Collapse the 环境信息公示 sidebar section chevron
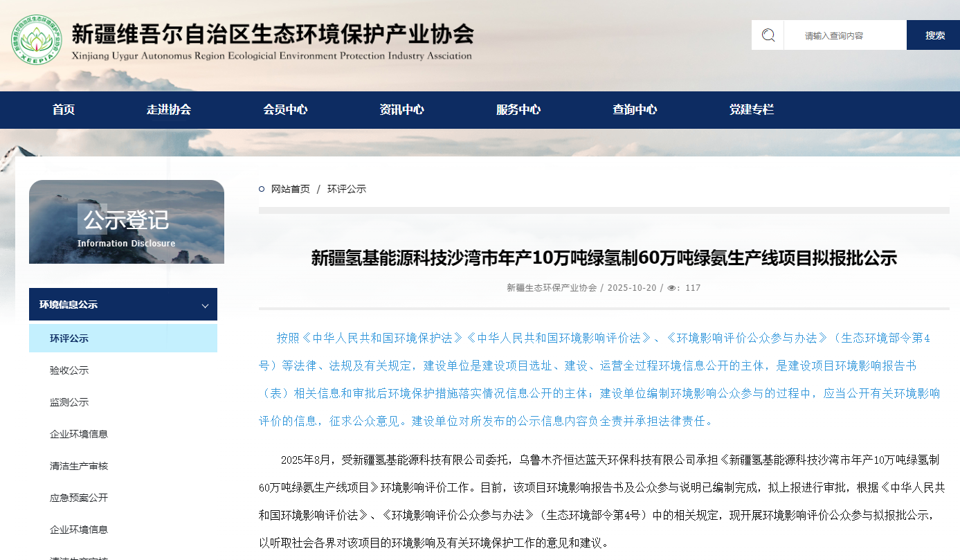The height and width of the screenshot is (560, 960). (x=205, y=305)
